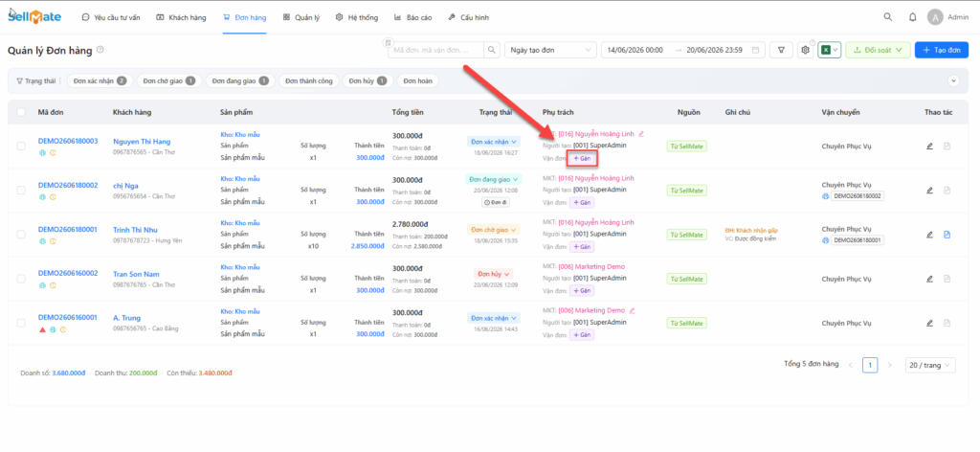Click the document icon for order DEMO2606180003
Viewport: 980px width, 452px height.
click(x=947, y=147)
